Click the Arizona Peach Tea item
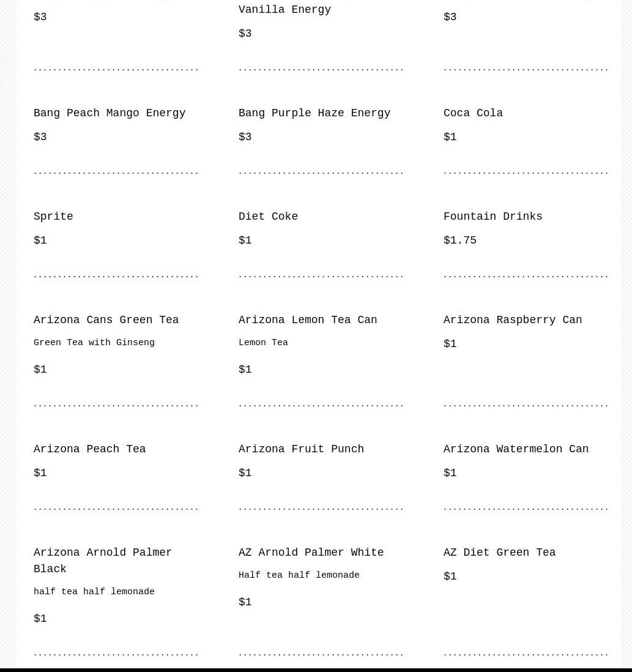 coord(89,449)
